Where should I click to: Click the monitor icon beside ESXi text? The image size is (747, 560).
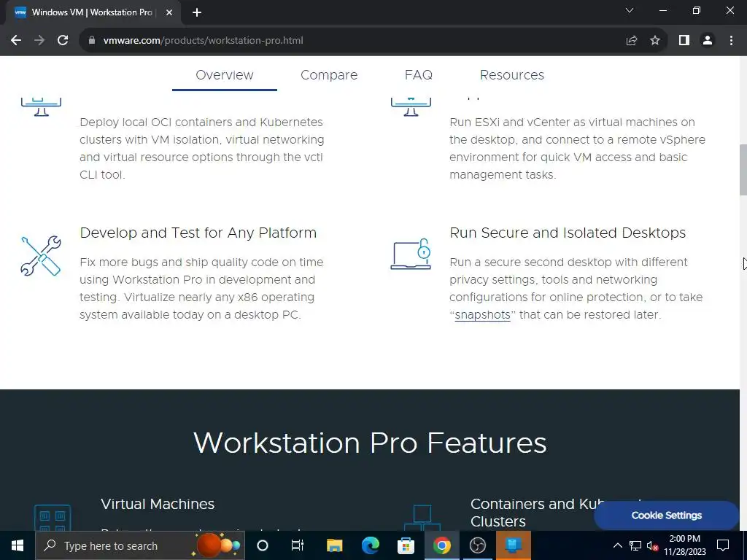411,106
